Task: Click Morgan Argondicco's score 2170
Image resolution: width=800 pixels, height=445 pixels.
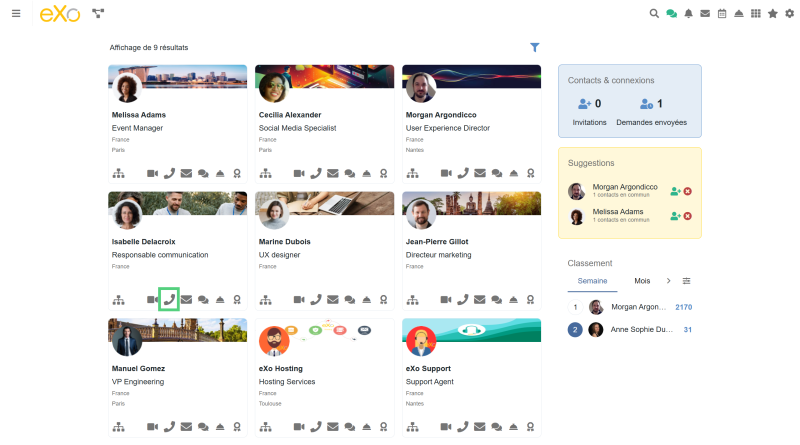Action: tap(684, 307)
